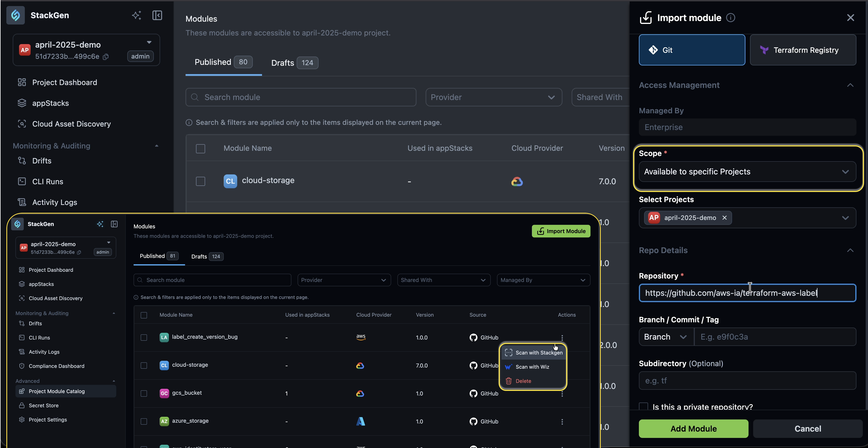Viewport: 868px width, 448px height.
Task: Switch to the large Drafts 124 tab
Action: (295, 63)
